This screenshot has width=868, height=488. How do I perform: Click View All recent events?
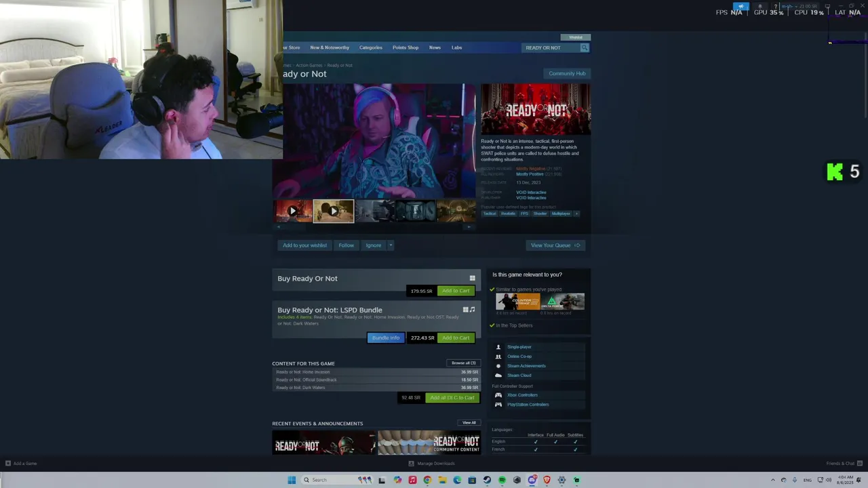tap(469, 423)
